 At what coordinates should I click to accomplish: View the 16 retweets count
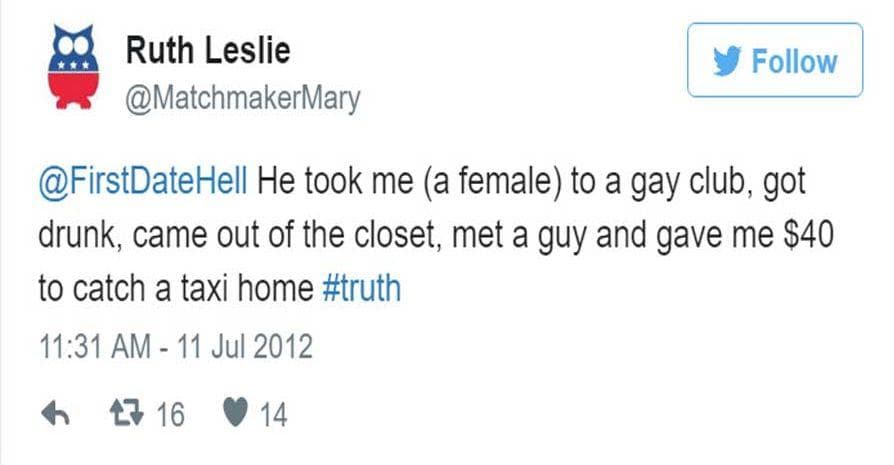tap(170, 413)
